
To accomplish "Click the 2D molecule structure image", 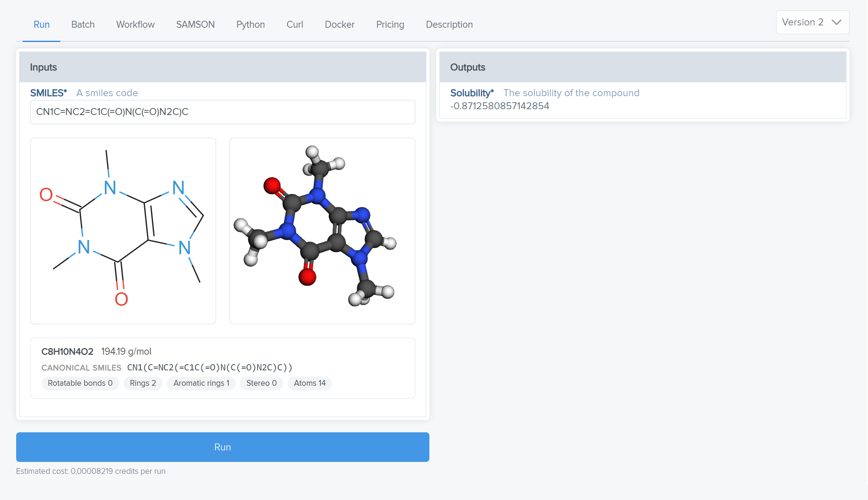I will pyautogui.click(x=123, y=231).
